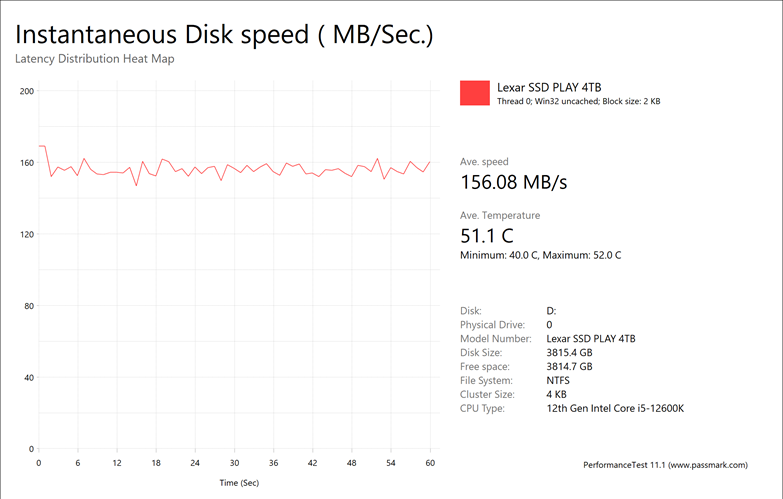Click the 200 label on the y-axis
Screen dimensions: 783x499
(x=27, y=91)
